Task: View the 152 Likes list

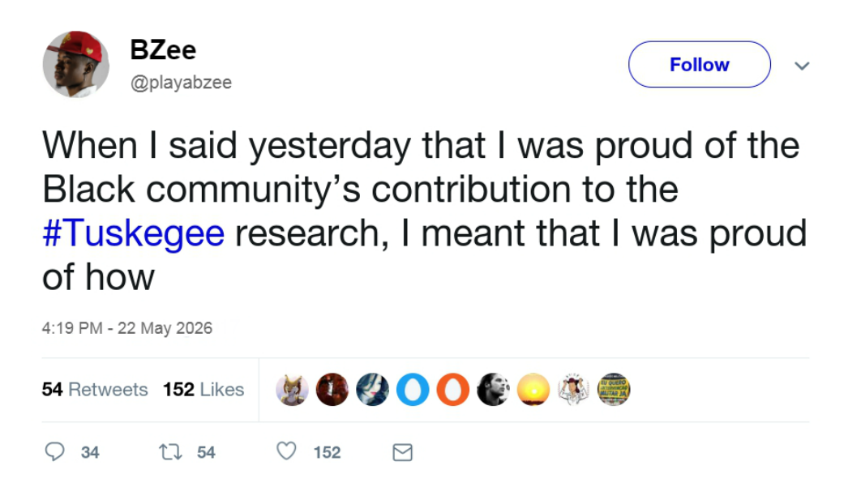Action: [x=203, y=390]
